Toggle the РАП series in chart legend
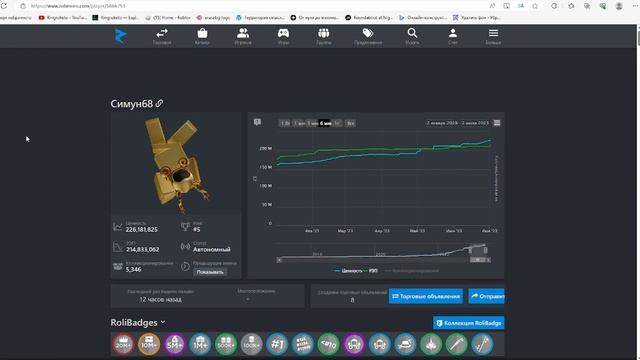The width and height of the screenshot is (640, 360). [371, 271]
